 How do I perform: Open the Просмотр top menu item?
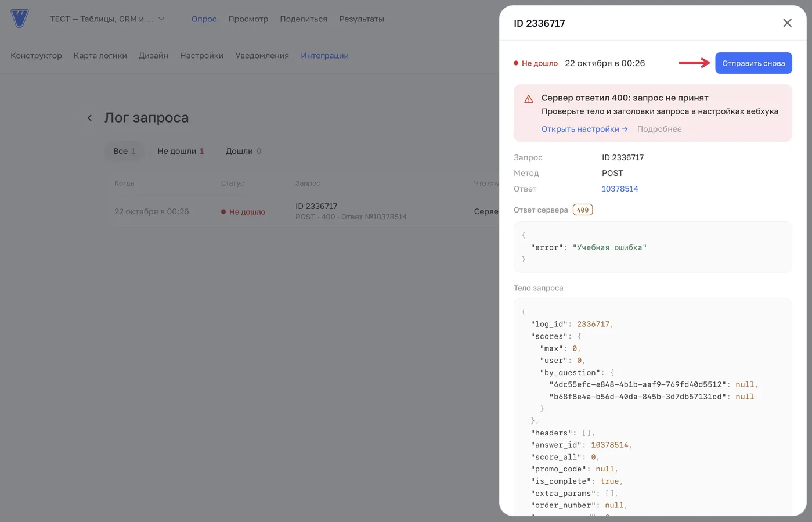pyautogui.click(x=248, y=19)
